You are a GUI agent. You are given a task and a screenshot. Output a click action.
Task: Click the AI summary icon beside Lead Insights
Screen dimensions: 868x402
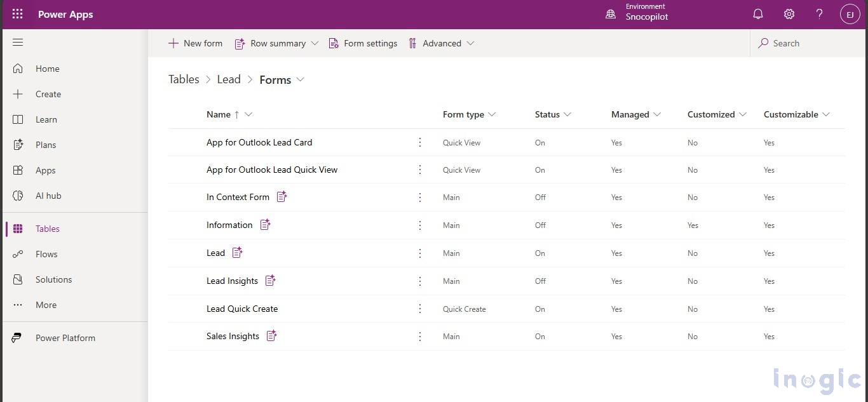point(271,280)
